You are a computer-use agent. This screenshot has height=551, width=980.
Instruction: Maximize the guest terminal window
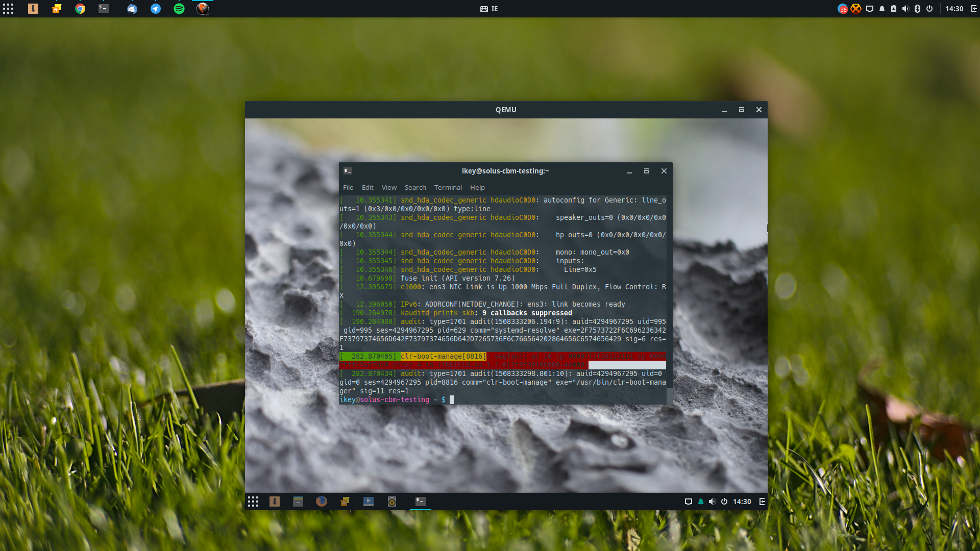647,171
